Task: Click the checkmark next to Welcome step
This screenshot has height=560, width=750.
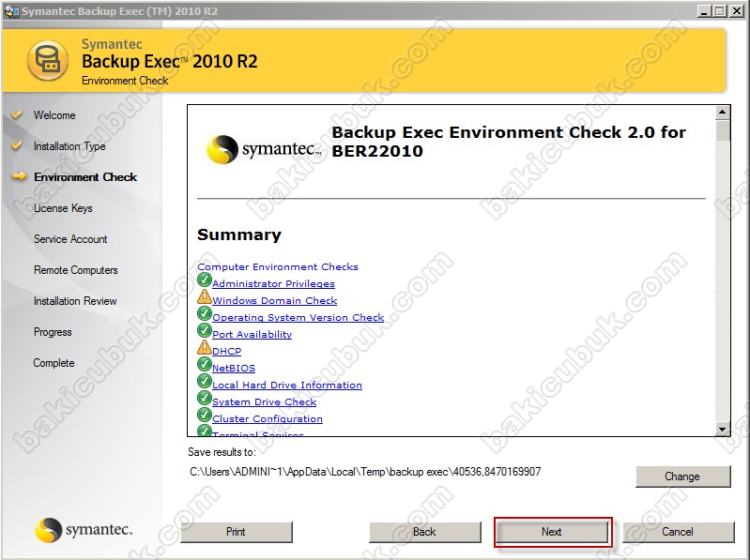Action: [17, 114]
